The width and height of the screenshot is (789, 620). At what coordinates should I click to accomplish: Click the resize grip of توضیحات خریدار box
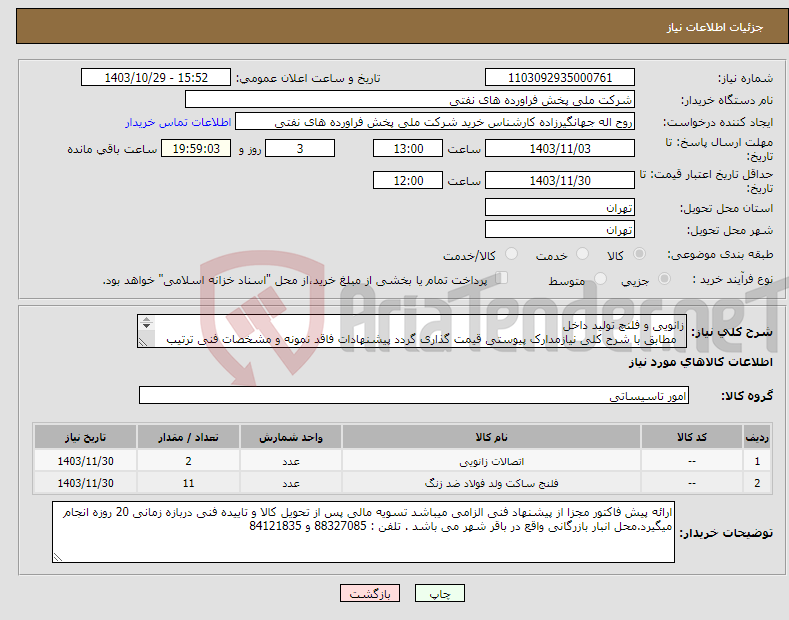pyautogui.click(x=58, y=557)
